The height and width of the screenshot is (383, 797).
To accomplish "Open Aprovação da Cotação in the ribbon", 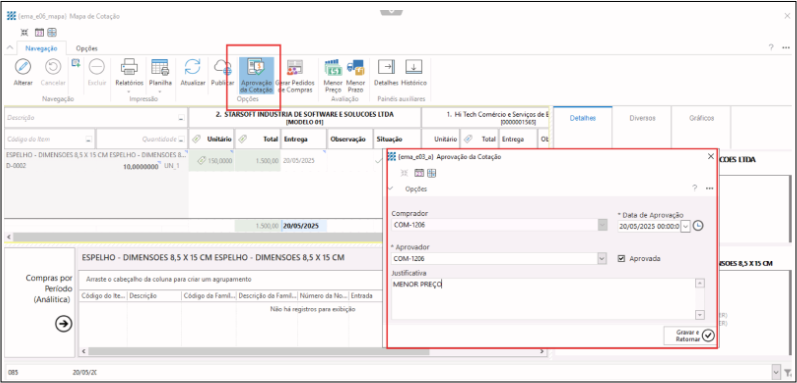I will 257,75.
